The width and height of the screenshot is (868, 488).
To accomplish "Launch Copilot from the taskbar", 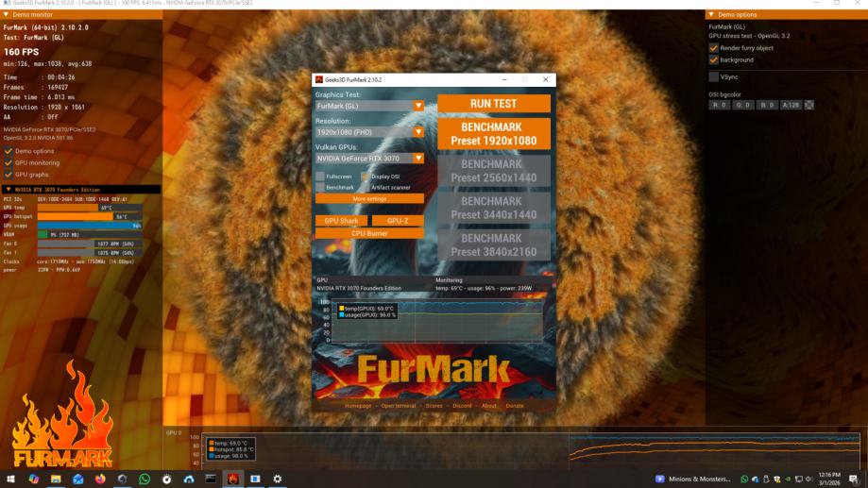I will [x=34, y=480].
